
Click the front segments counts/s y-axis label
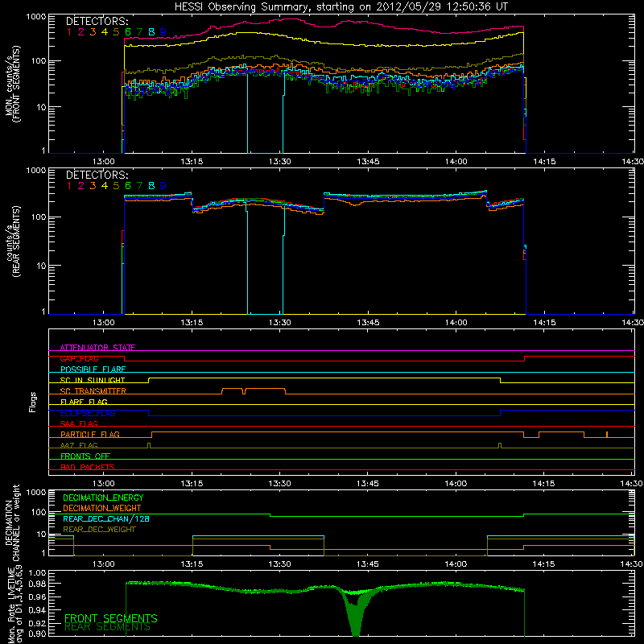click(12, 85)
